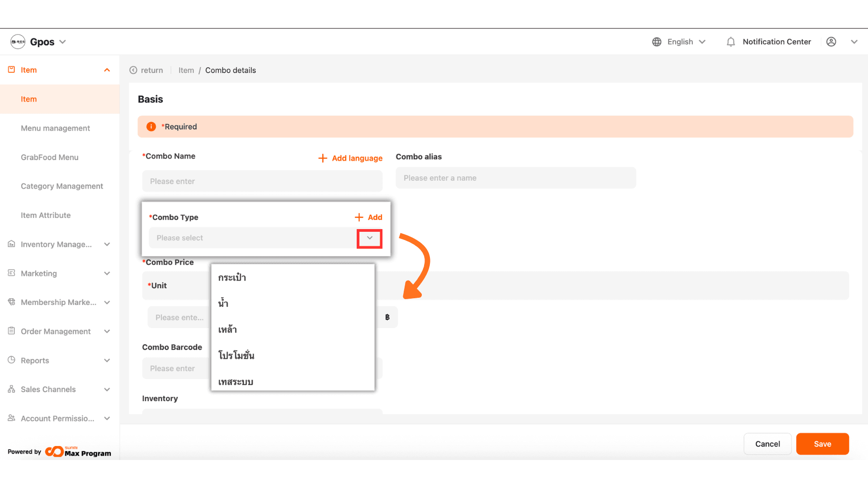Click the Cancel button
This screenshot has height=488, width=868.
pyautogui.click(x=767, y=444)
